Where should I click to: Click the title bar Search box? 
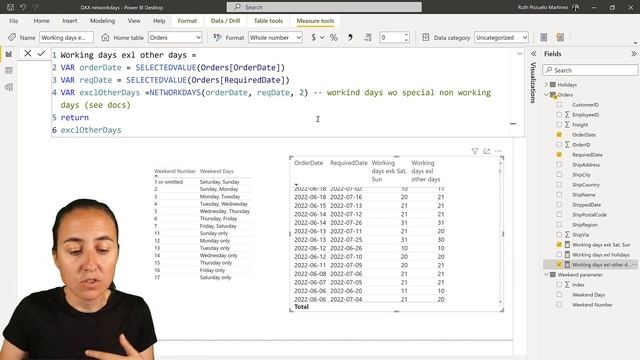pos(324,7)
